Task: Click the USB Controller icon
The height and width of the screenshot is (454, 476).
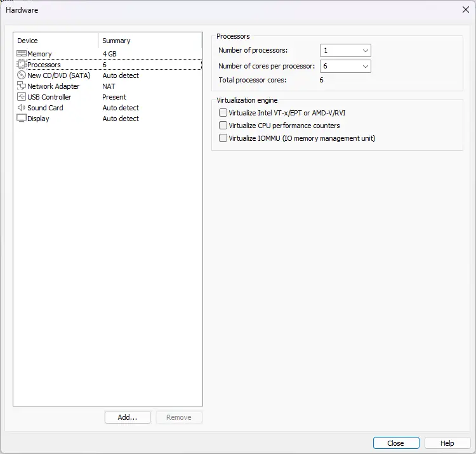Action: click(21, 97)
